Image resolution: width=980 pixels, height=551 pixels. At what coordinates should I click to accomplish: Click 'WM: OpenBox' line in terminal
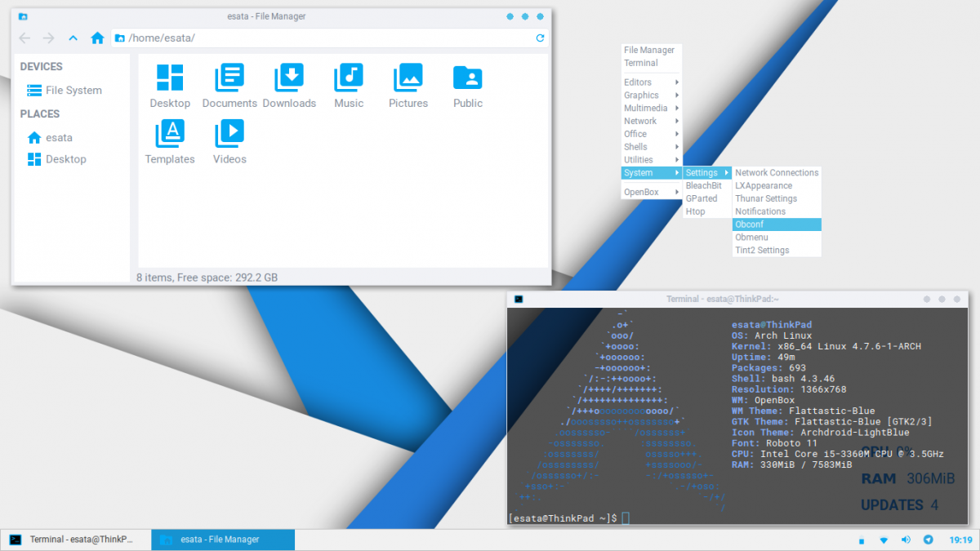coord(764,401)
